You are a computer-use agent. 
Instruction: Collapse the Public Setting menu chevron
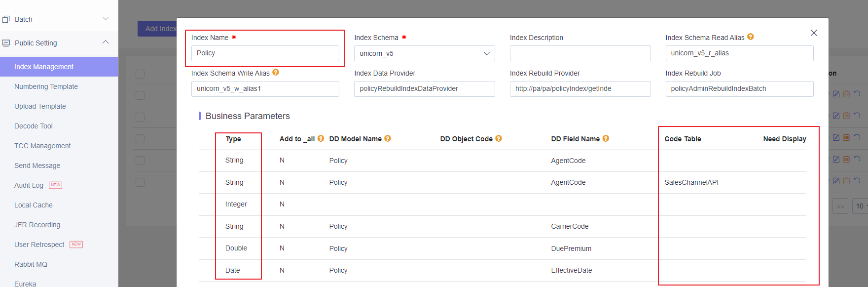(x=106, y=42)
